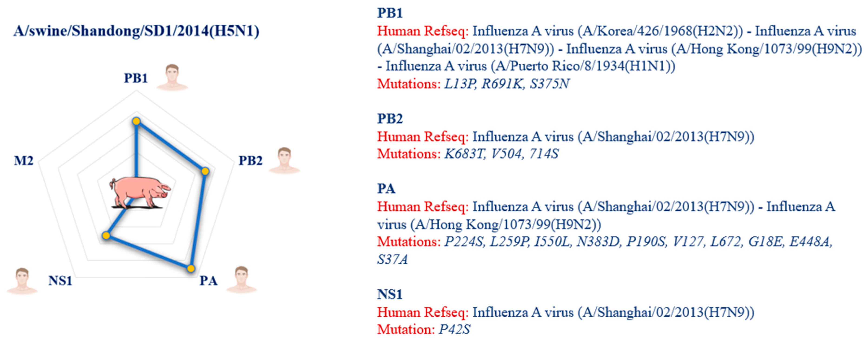
Task: Click the human face icon beside PB2
Action: (x=284, y=160)
